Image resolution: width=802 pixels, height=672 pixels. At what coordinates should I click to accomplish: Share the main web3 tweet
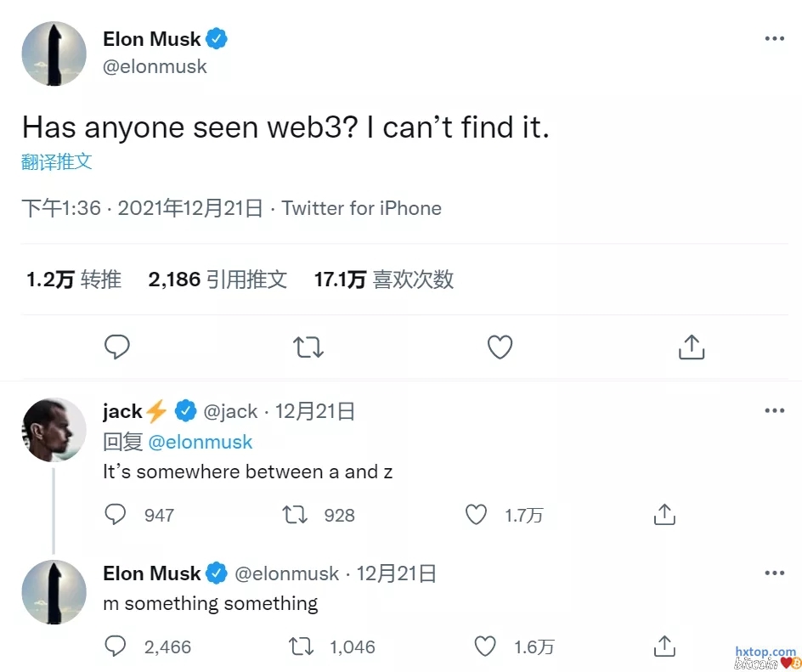click(x=692, y=347)
